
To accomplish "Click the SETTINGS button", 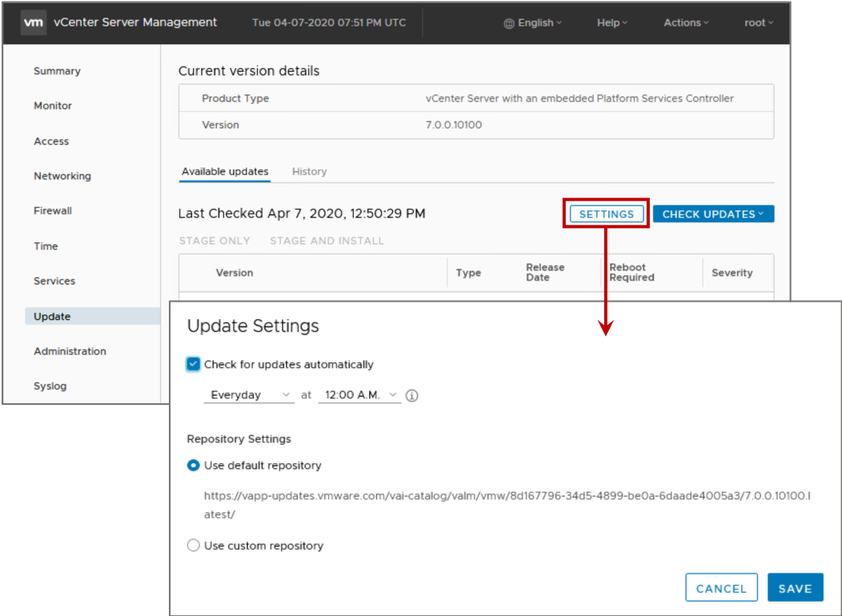I will [607, 214].
